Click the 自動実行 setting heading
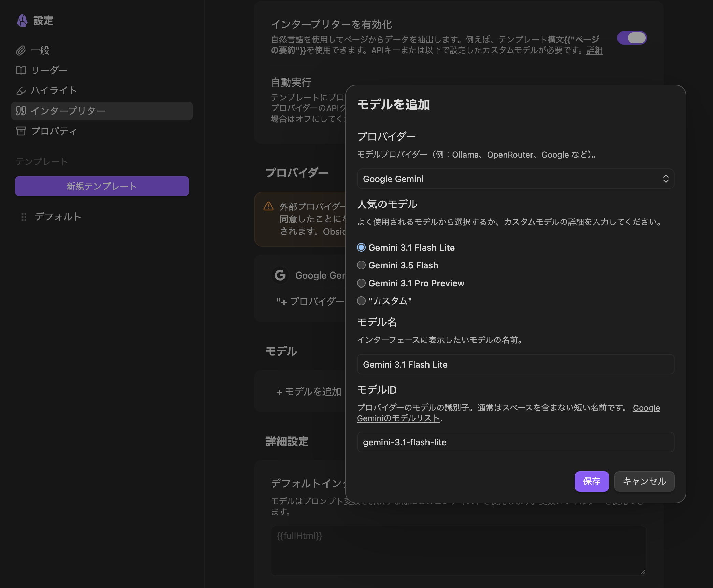The height and width of the screenshot is (588, 713). click(291, 83)
